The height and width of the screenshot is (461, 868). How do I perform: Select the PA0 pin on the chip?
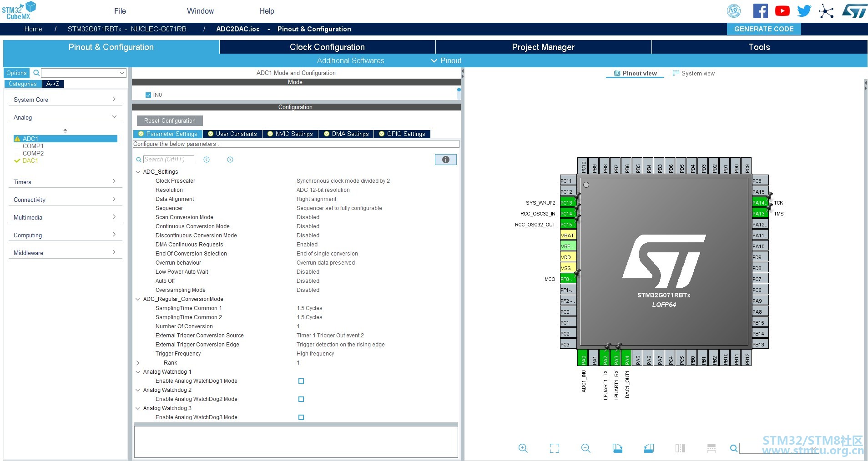tap(583, 358)
